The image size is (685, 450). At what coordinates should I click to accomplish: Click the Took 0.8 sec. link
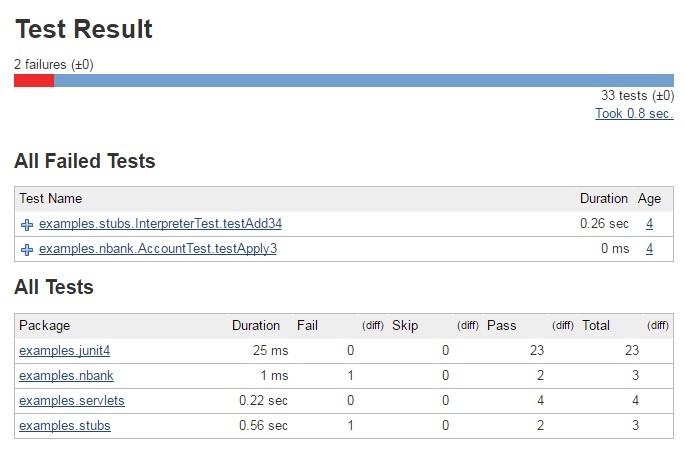634,114
